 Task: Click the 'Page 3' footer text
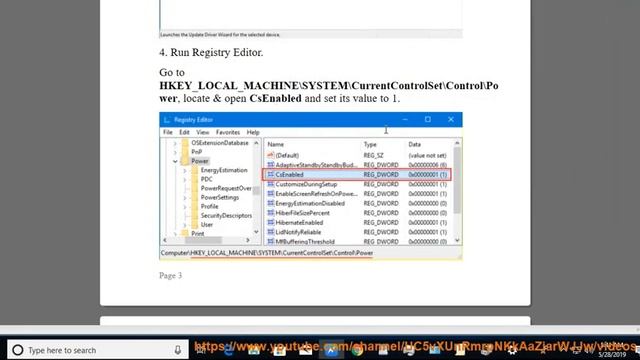(171, 276)
